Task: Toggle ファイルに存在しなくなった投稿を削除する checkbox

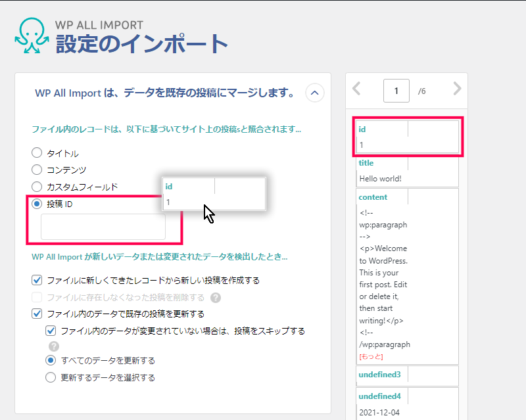Action: tap(37, 297)
